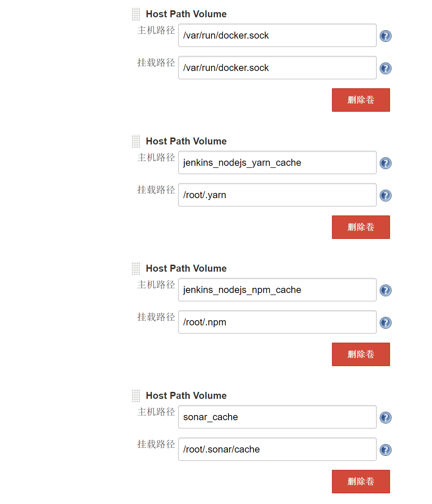Focus the sonar_cache host path field

tap(277, 417)
